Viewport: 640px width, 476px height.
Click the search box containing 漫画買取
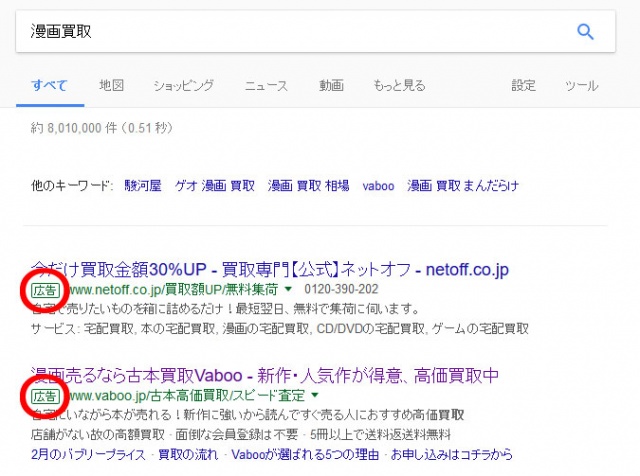[315, 31]
